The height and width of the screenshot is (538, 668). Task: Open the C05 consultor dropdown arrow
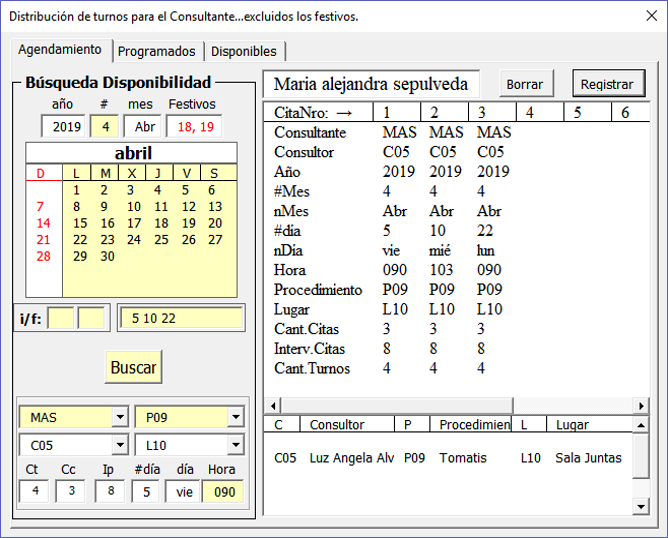(120, 445)
